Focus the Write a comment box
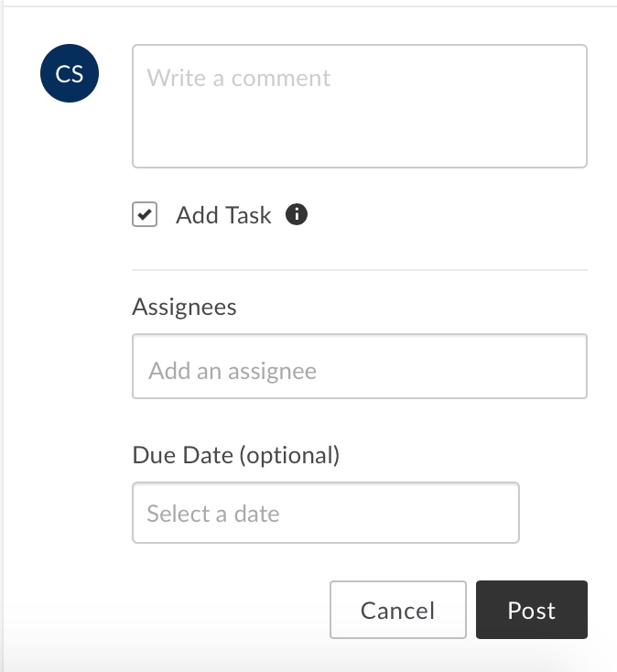Image resolution: width=617 pixels, height=672 pixels. [x=360, y=106]
